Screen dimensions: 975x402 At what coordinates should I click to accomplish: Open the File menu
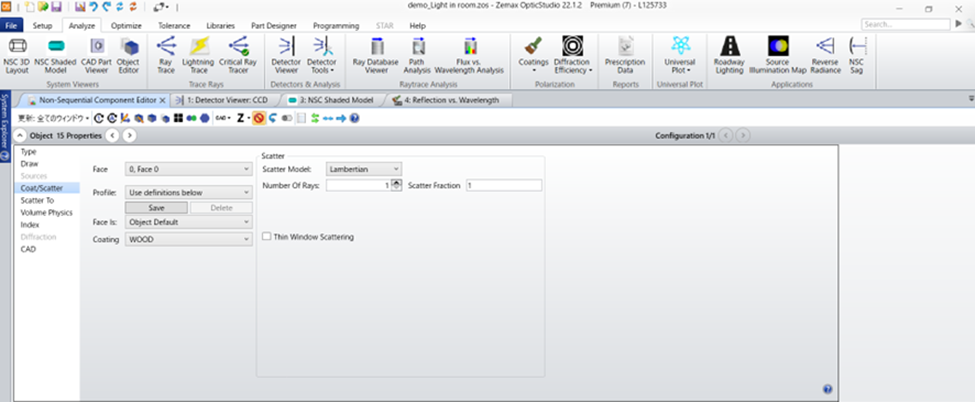point(11,26)
